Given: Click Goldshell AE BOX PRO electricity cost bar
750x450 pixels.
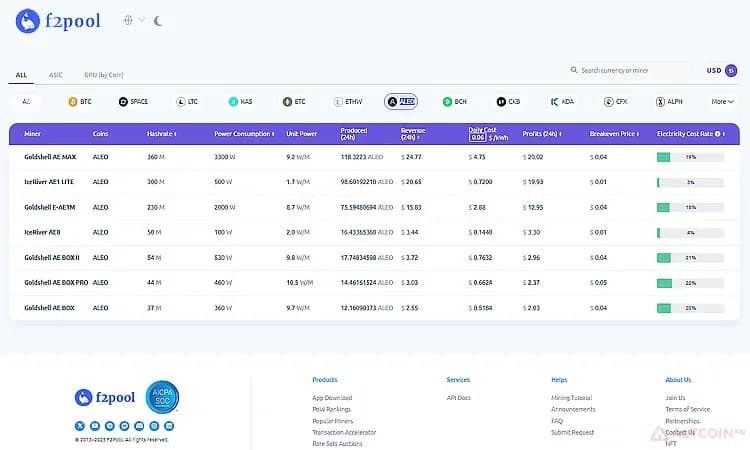Looking at the screenshot, I should (x=690, y=283).
